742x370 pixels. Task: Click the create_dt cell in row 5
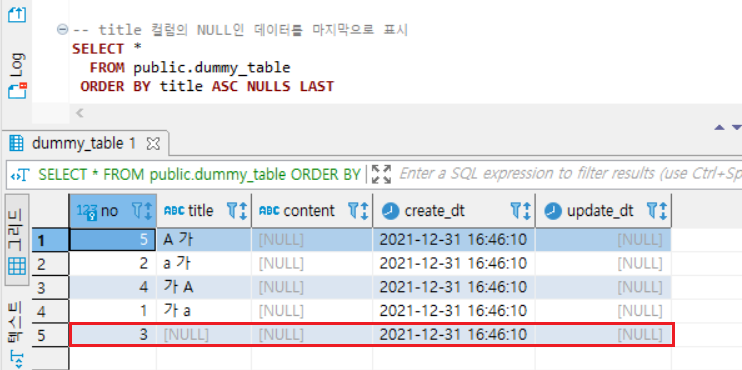click(454, 335)
